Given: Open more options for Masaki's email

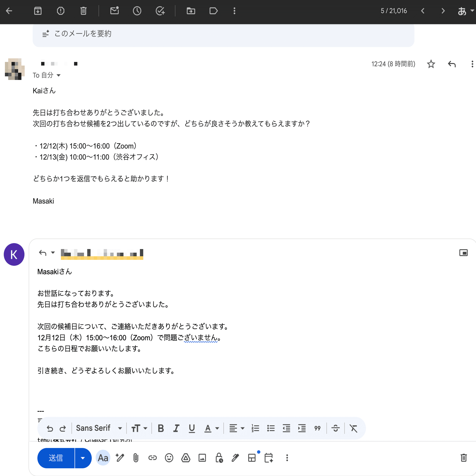Looking at the screenshot, I should [x=472, y=64].
